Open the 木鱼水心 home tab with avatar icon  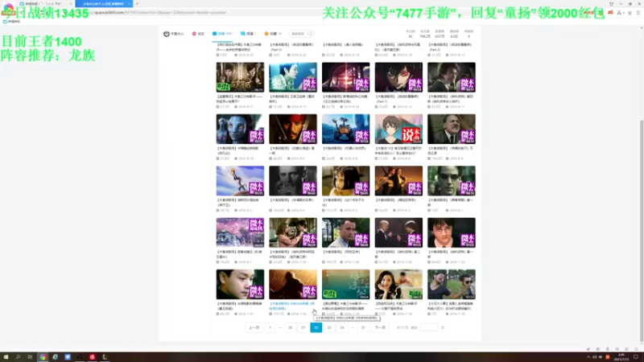[x=174, y=34]
